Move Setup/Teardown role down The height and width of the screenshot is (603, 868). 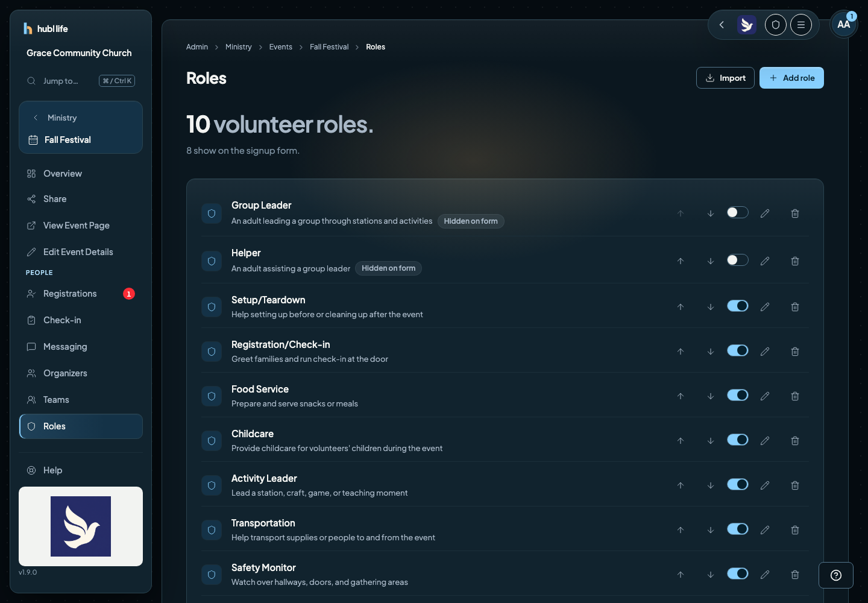711,307
